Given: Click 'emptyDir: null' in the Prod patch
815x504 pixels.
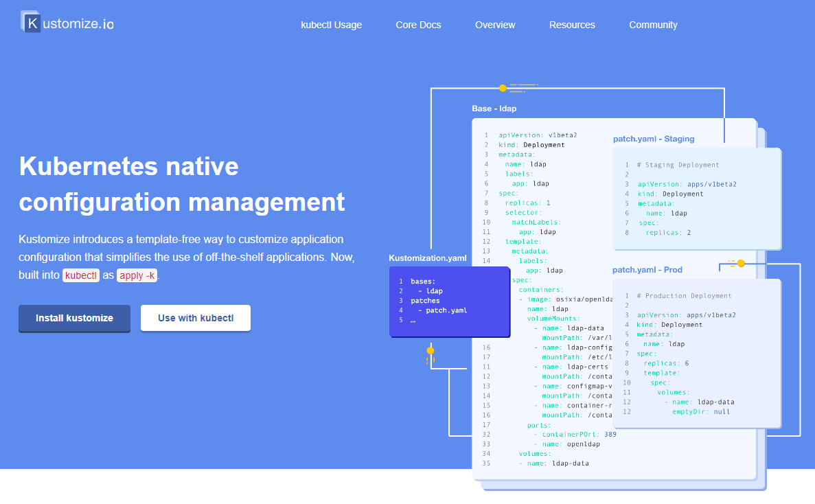Looking at the screenshot, I should (x=700, y=412).
